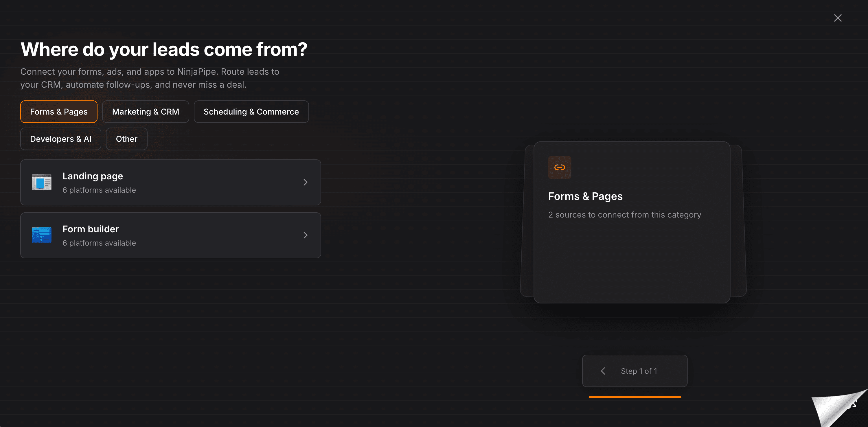Choose the Other category filter
This screenshot has width=868, height=427.
(x=126, y=139)
